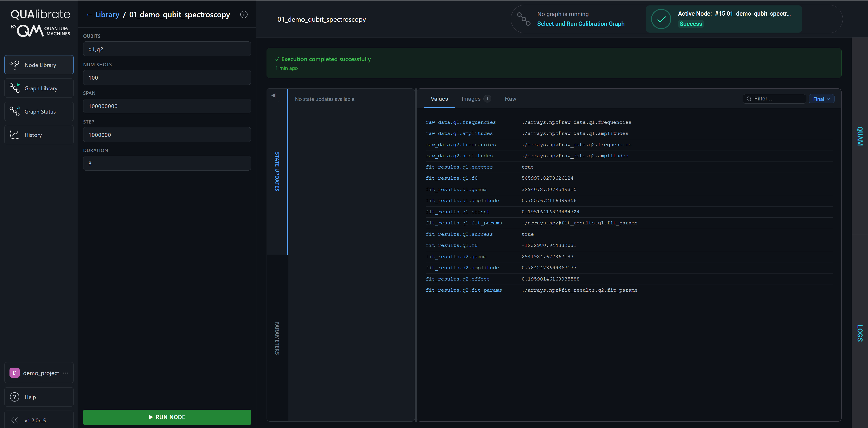Viewport: 868px width, 428px height.
Task: Collapse state updates panel with triangle arrow
Action: click(x=273, y=95)
